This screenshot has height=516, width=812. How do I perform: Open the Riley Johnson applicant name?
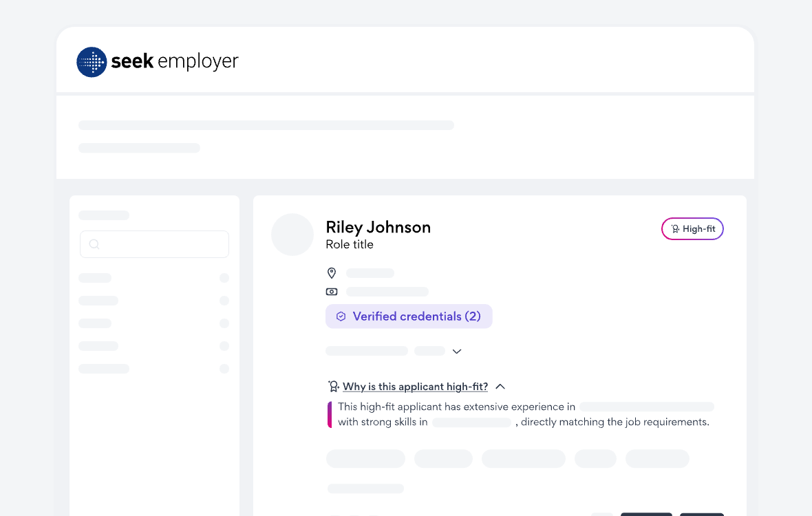(378, 227)
